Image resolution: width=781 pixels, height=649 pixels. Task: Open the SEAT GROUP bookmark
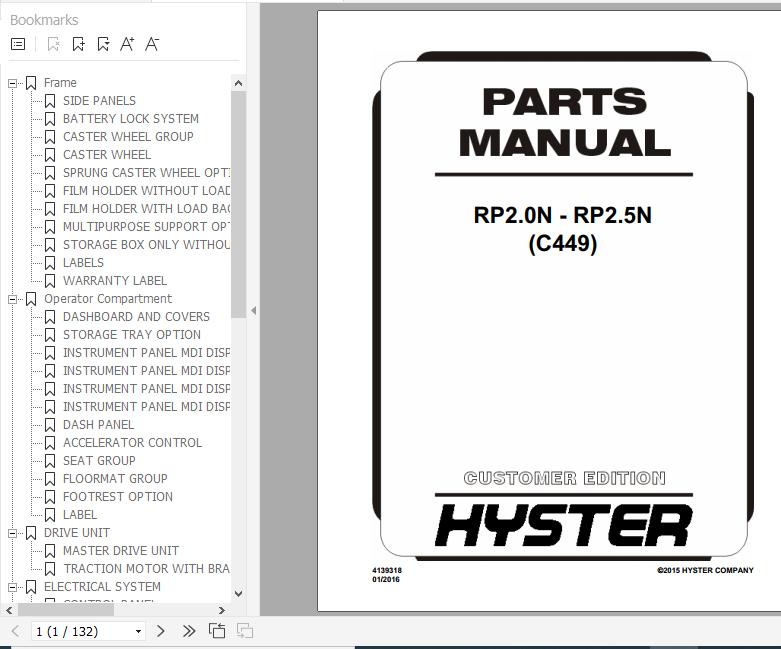99,461
